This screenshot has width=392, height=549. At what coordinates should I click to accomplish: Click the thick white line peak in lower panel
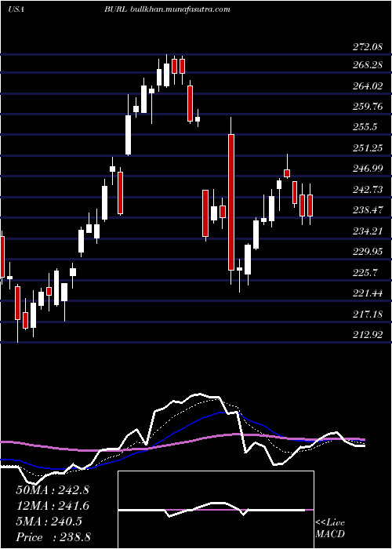click(198, 394)
